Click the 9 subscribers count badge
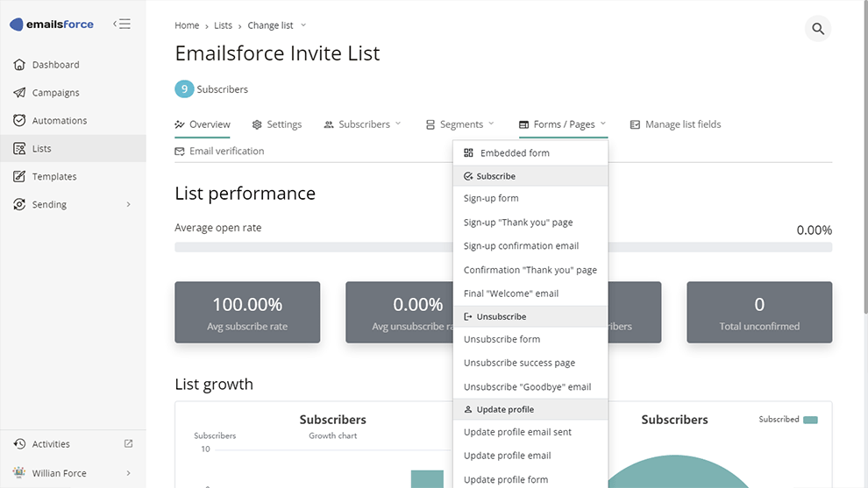 click(184, 89)
